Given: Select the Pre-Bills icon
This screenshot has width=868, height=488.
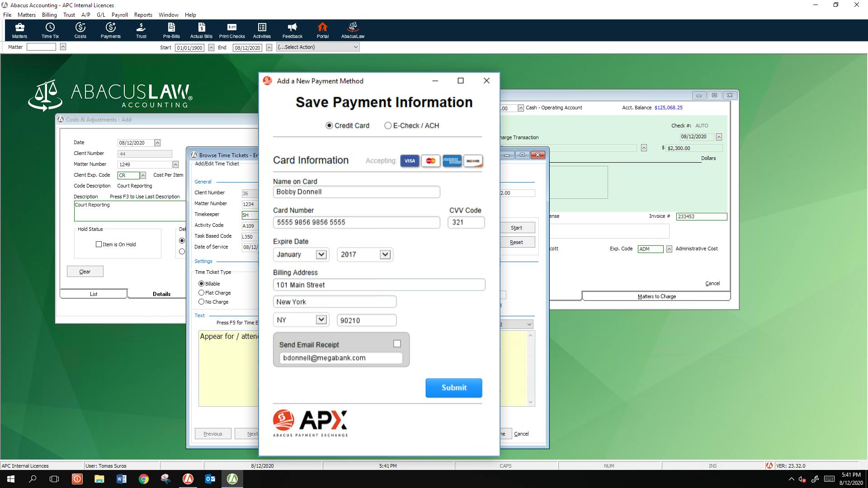Looking at the screenshot, I should (171, 30).
